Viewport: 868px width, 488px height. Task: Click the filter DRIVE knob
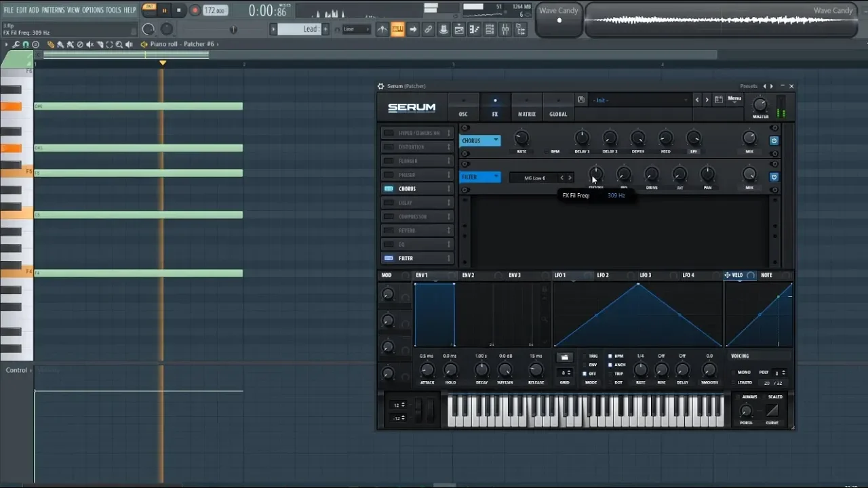pos(652,175)
